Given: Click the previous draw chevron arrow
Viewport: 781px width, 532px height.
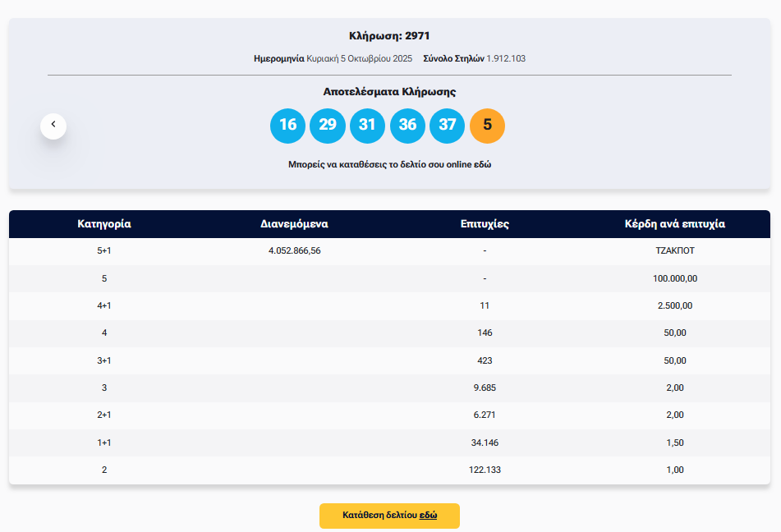Looking at the screenshot, I should click(x=53, y=126).
